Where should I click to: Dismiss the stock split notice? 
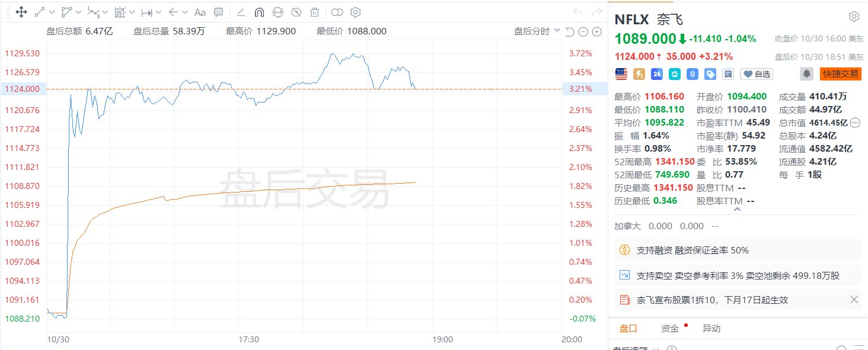tap(854, 300)
